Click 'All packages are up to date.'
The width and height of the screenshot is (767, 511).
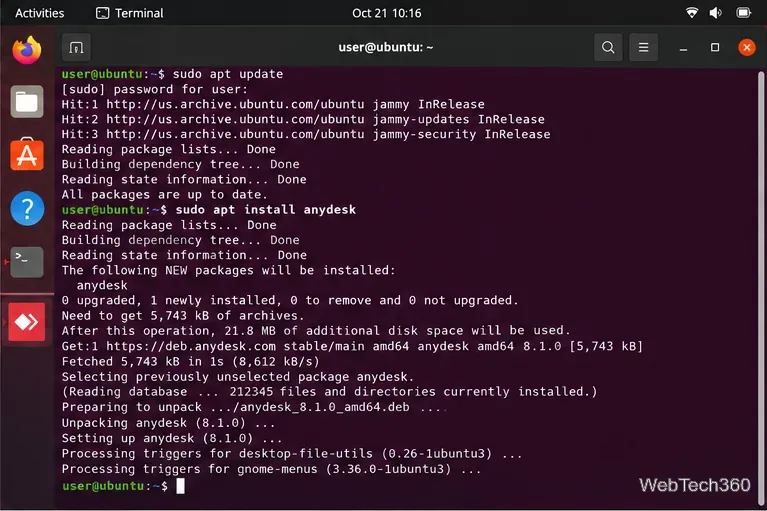click(x=164, y=195)
